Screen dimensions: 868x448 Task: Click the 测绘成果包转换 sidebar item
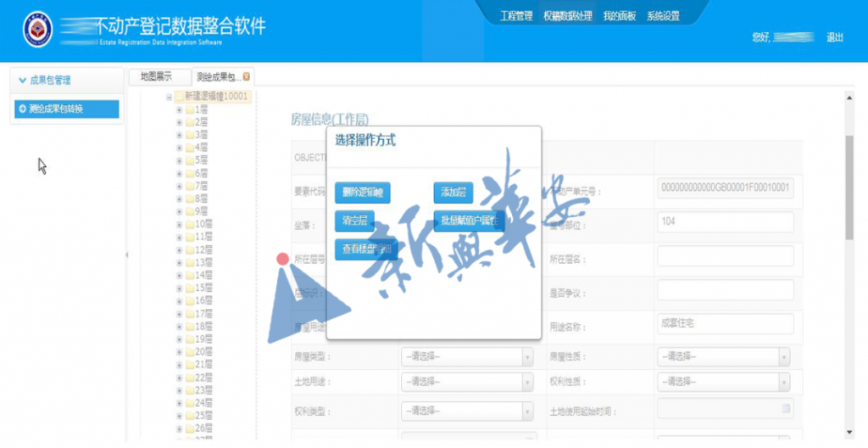tap(66, 109)
